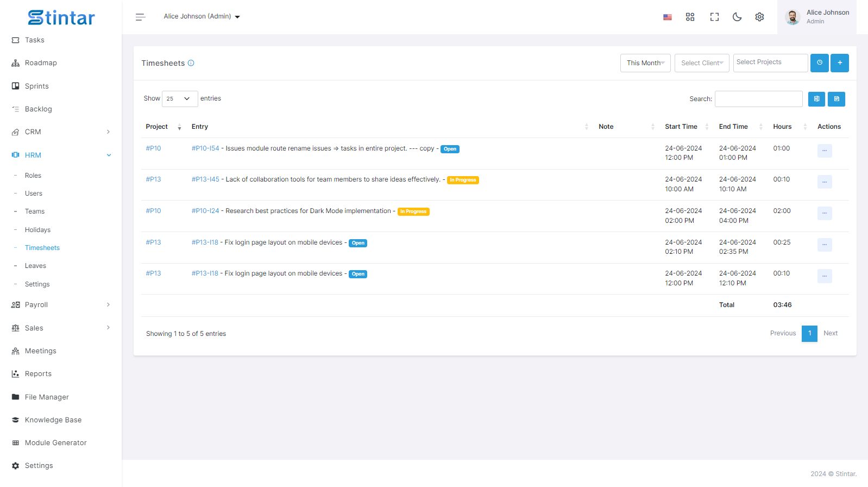The image size is (868, 487).
Task: Open the This Month date filter dropdown
Action: 645,63
